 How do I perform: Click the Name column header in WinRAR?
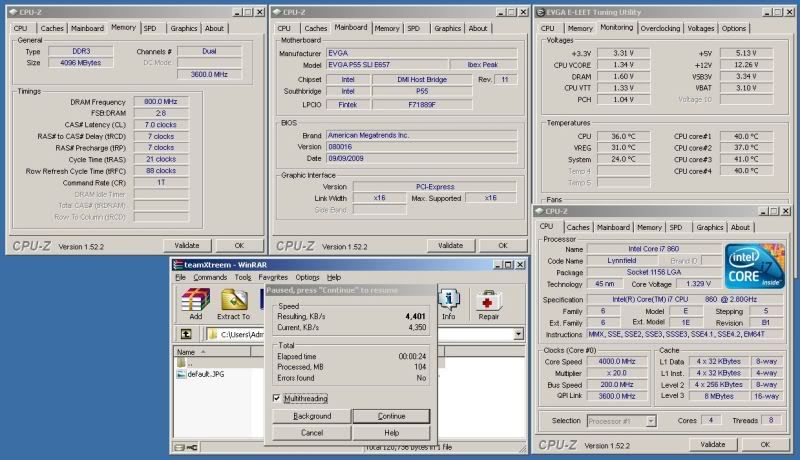point(212,352)
